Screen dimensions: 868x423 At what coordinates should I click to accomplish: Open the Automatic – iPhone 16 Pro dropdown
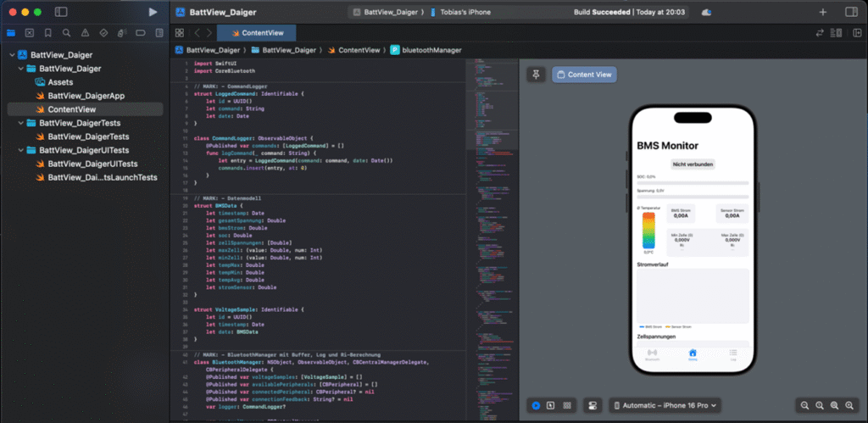(665, 406)
